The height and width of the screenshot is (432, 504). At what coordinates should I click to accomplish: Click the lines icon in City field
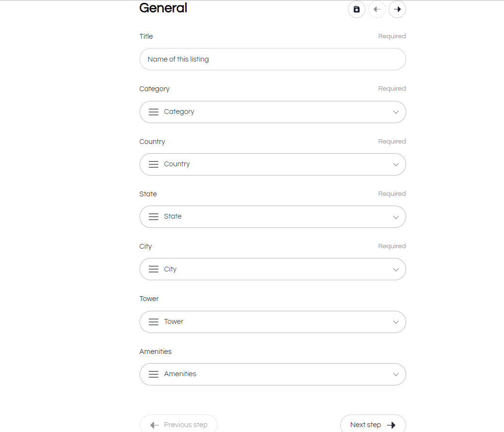point(154,269)
